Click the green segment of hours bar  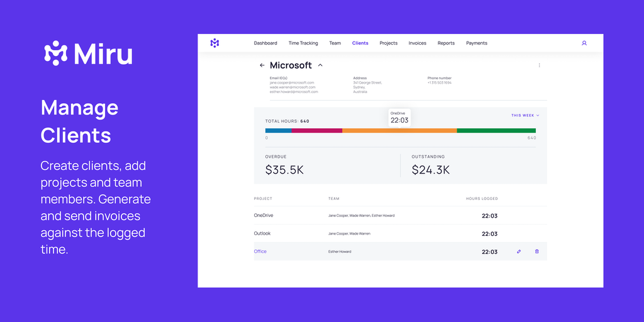[x=496, y=131]
